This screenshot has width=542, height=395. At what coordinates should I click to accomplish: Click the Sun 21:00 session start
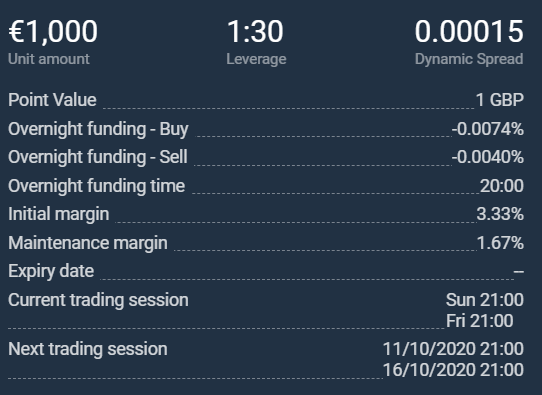pos(485,300)
